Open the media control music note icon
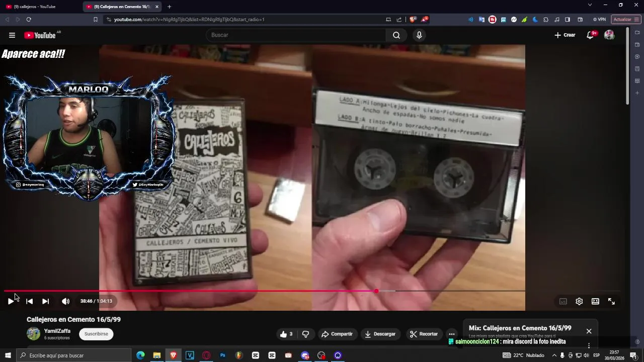The height and width of the screenshot is (362, 644). tap(557, 20)
